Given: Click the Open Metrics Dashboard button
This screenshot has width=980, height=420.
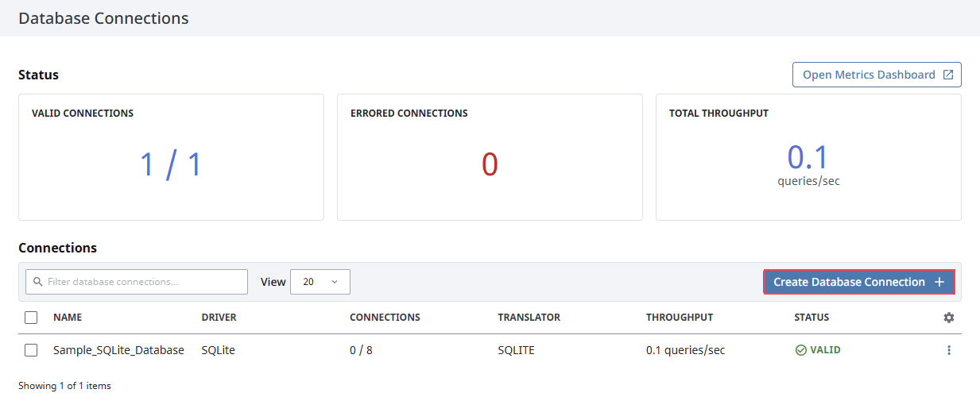Looking at the screenshot, I should (877, 75).
